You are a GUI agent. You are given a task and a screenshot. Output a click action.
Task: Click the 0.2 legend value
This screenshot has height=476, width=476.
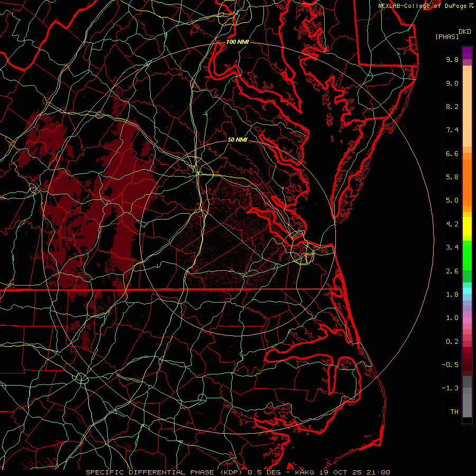452,342
